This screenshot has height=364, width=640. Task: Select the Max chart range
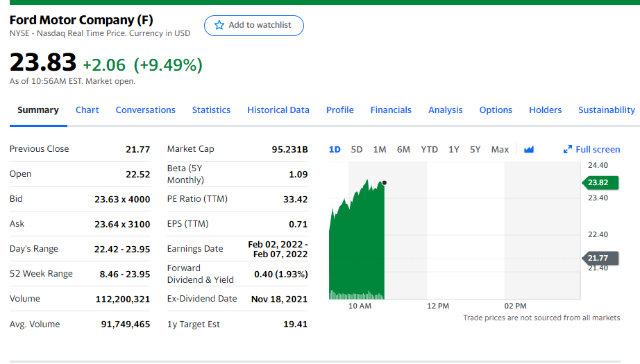pos(500,150)
